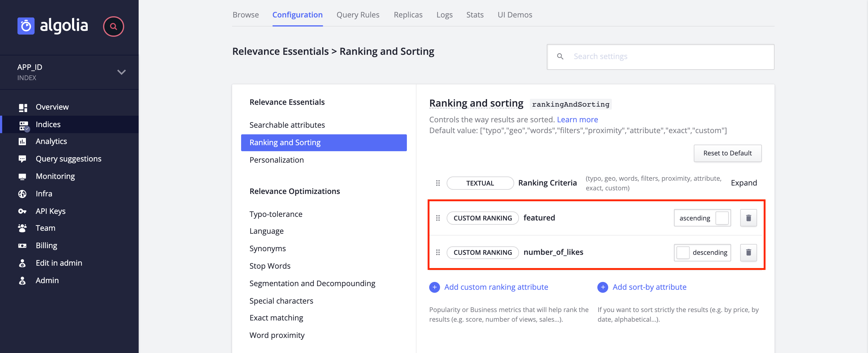
Task: Select Personalization under Relevance Essentials
Action: tap(276, 159)
